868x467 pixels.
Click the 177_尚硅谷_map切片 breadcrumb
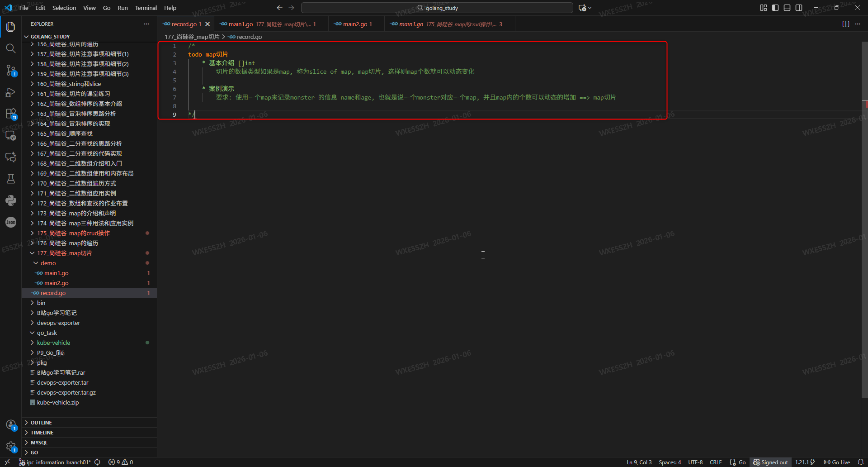click(192, 37)
